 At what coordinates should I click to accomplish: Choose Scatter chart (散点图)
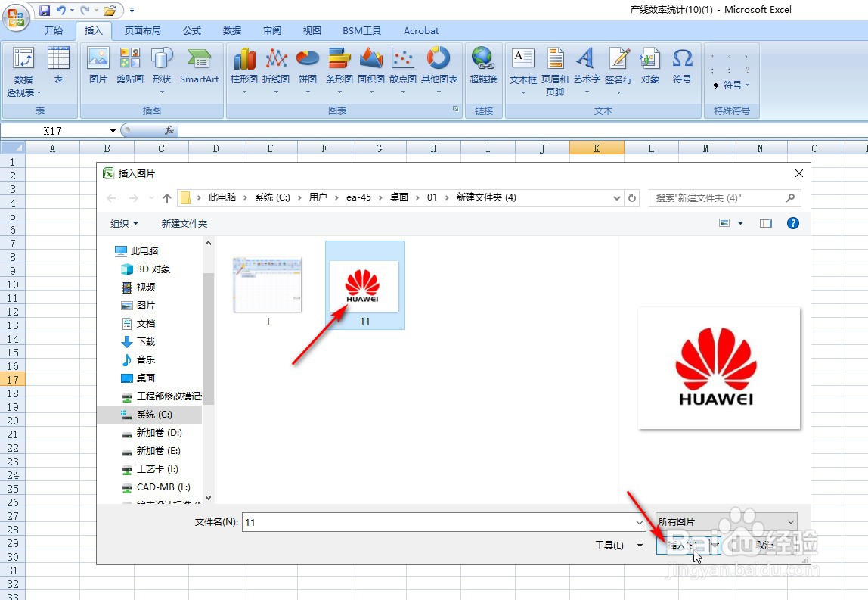403,70
